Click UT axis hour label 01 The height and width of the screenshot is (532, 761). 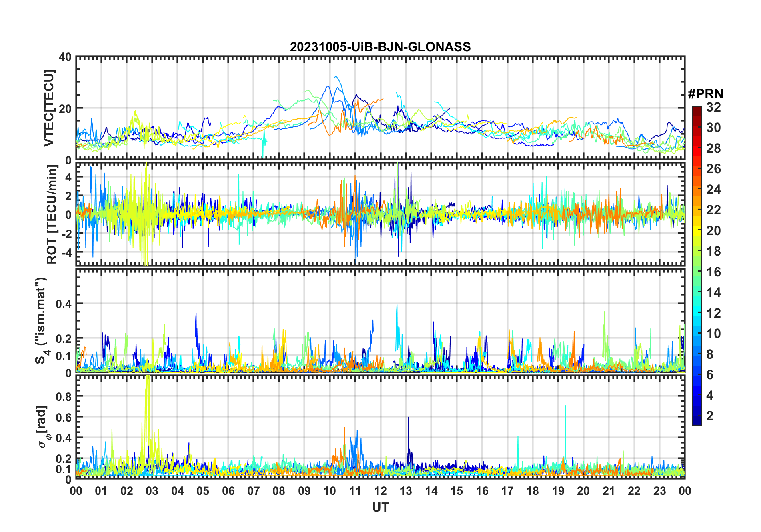[x=101, y=491]
